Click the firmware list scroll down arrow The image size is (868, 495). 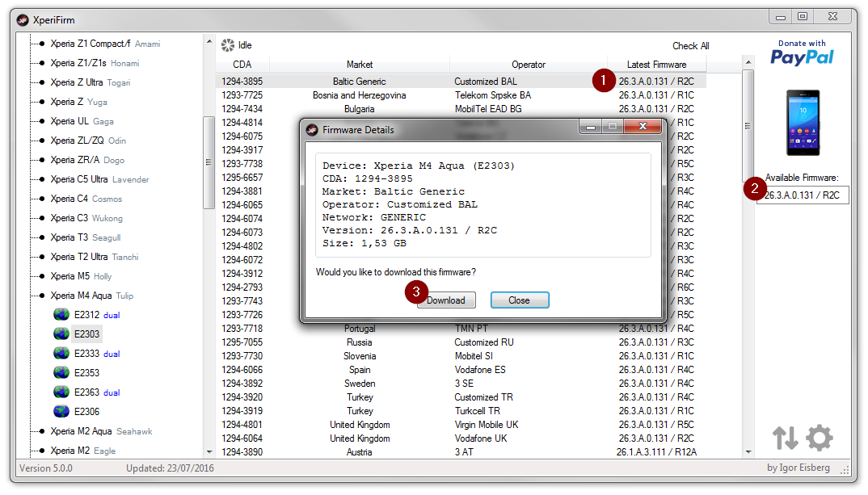coord(748,452)
